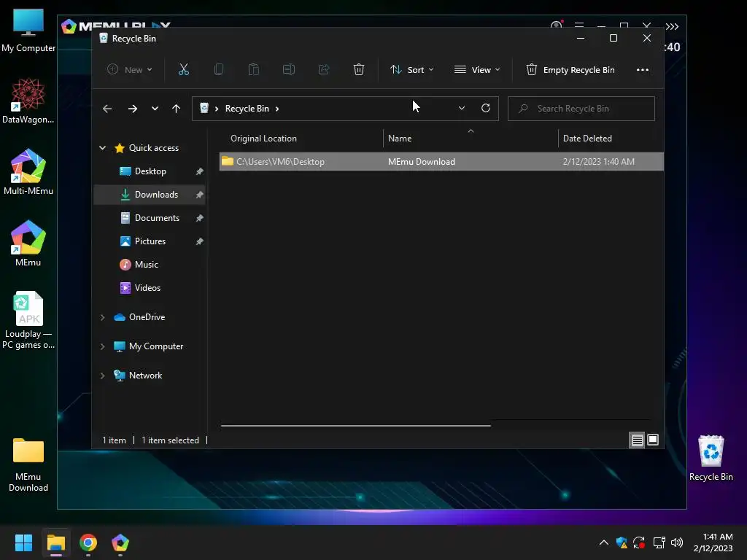This screenshot has height=560, width=747.
Task: Open the See more ellipsis menu
Action: [642, 69]
